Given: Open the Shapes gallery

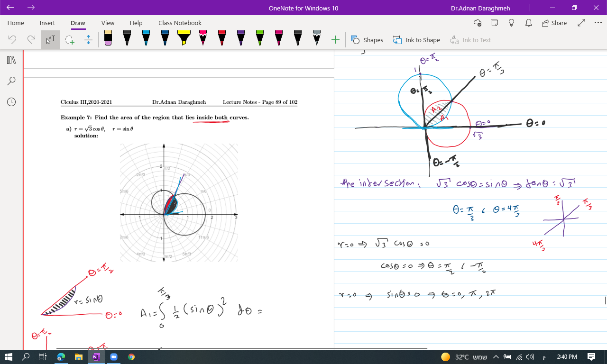Looking at the screenshot, I should [367, 40].
